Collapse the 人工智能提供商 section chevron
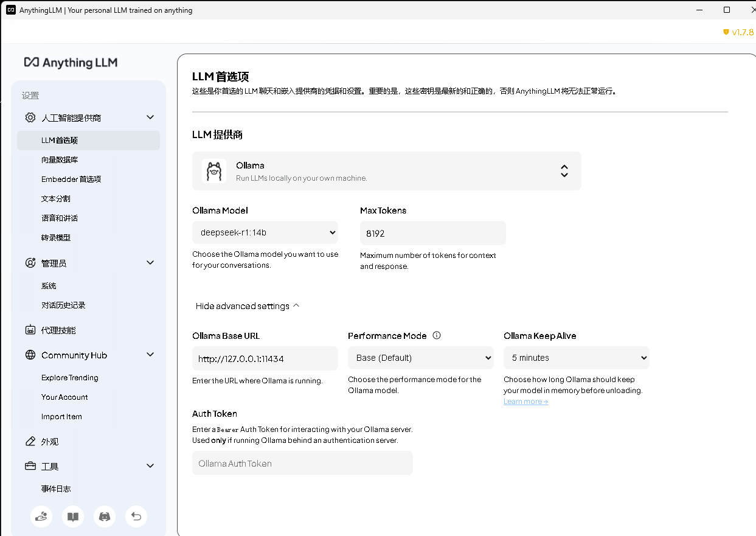This screenshot has height=536, width=756. pyautogui.click(x=150, y=117)
